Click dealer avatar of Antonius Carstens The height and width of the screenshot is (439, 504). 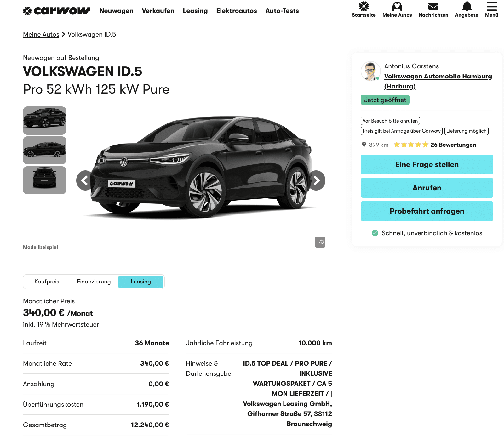[370, 71]
